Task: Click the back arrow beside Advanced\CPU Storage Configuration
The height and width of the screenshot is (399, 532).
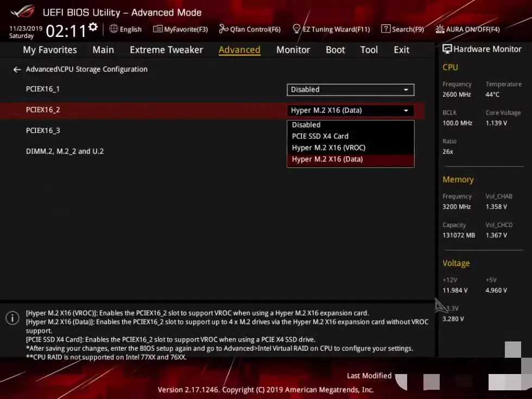Action: click(17, 69)
